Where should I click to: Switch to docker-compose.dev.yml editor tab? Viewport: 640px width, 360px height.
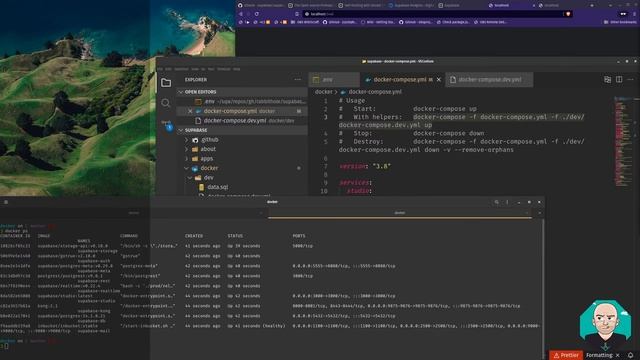(x=489, y=80)
